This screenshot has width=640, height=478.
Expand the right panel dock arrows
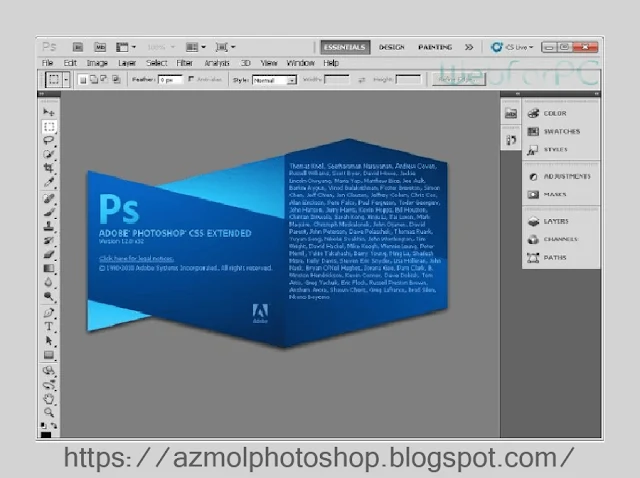coord(596,94)
